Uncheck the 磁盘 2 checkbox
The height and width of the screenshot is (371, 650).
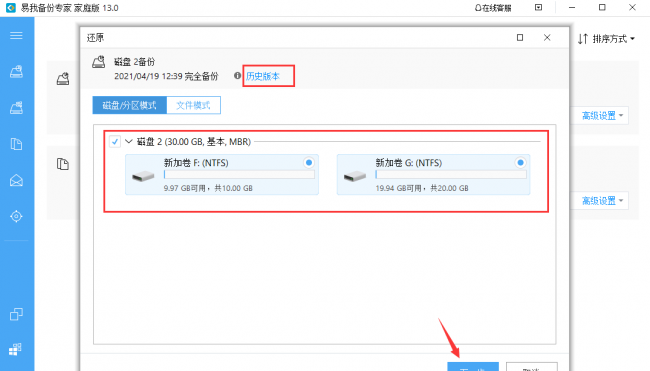[115, 142]
